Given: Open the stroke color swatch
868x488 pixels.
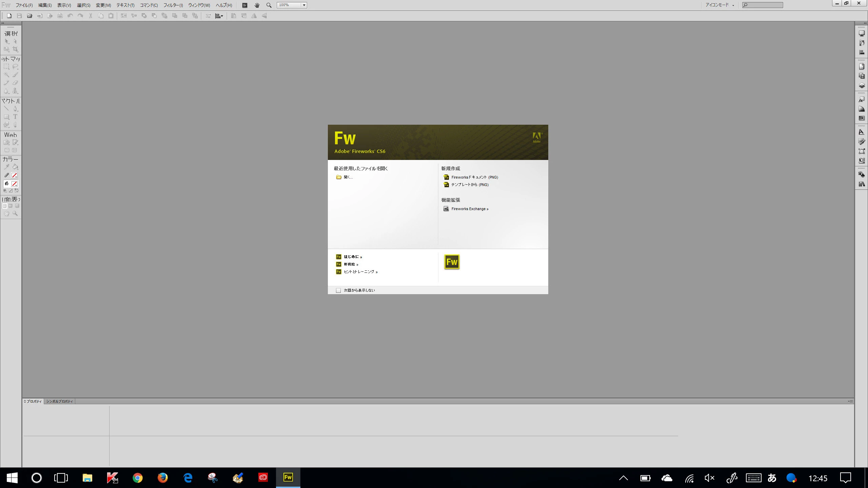Looking at the screenshot, I should click(x=14, y=175).
